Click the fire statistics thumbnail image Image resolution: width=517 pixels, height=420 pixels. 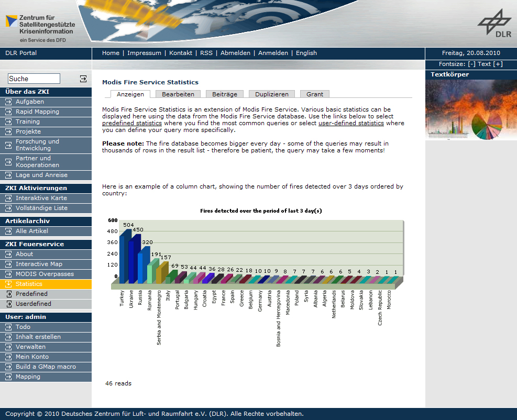[x=471, y=110]
